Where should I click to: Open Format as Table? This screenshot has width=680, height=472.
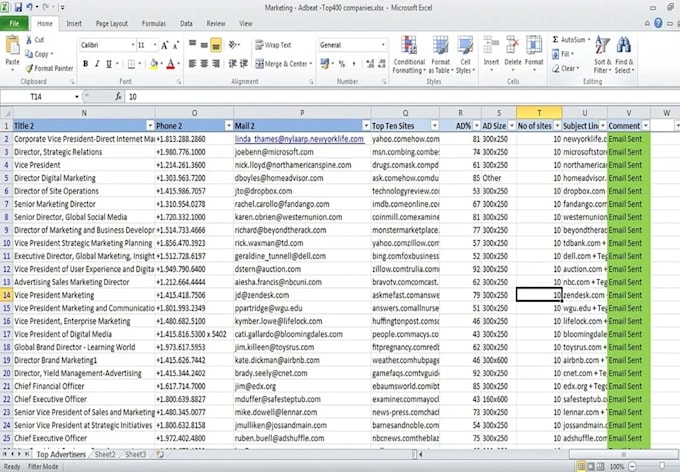441,55
